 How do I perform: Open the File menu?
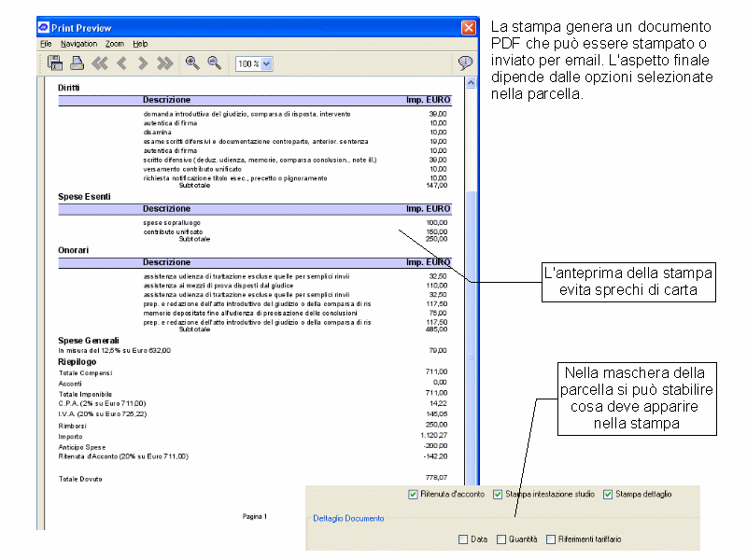pyautogui.click(x=46, y=44)
